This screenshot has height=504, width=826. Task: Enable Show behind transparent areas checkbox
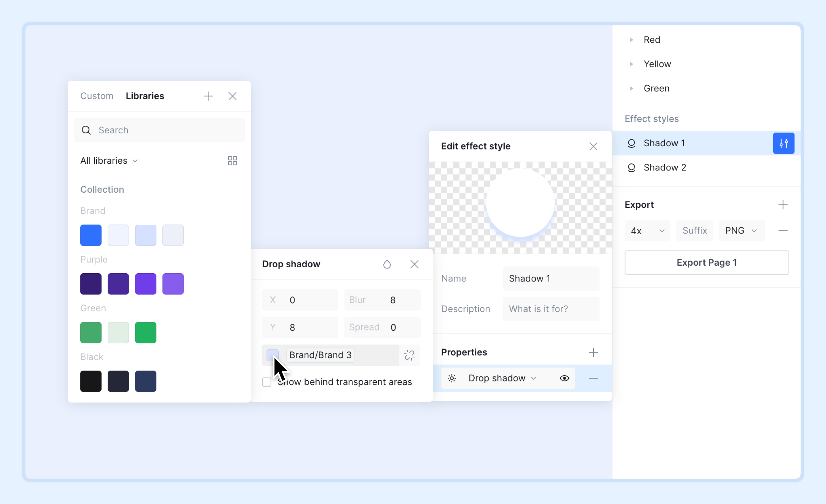267,382
